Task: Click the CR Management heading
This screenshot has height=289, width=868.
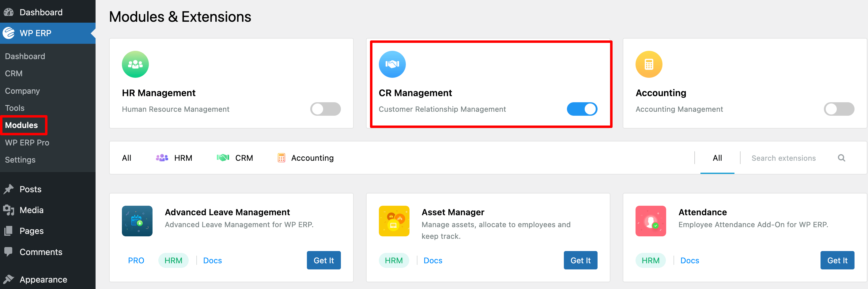Action: point(415,93)
